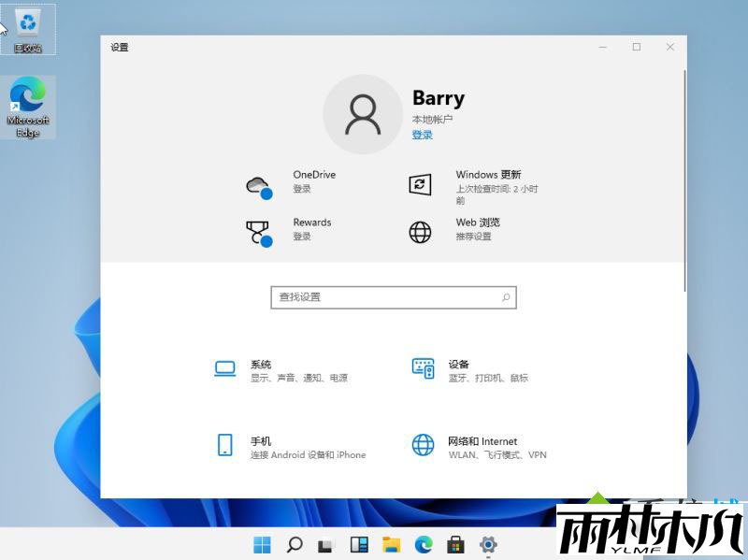The width and height of the screenshot is (748, 560).
Task: Open Microsoft Store from the taskbar
Action: [x=455, y=544]
